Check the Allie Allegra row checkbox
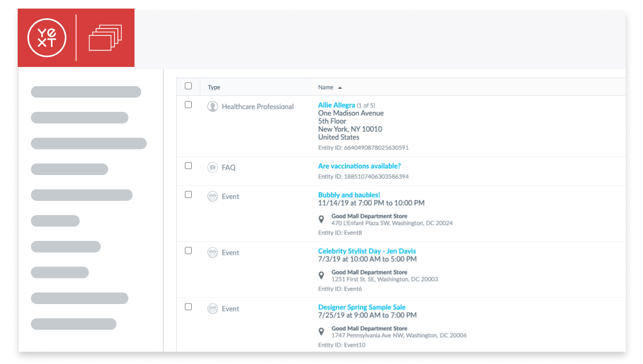This screenshot has height=364, width=643. 188,105
